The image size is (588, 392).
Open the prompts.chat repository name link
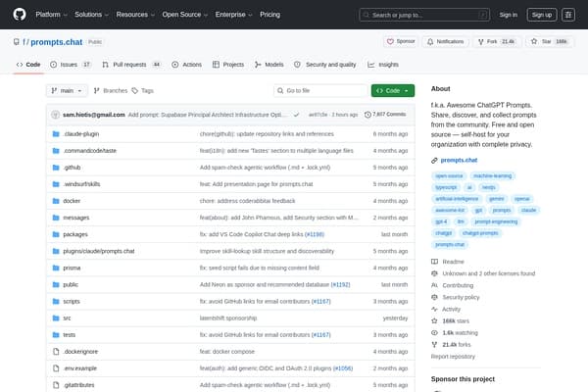tap(56, 42)
